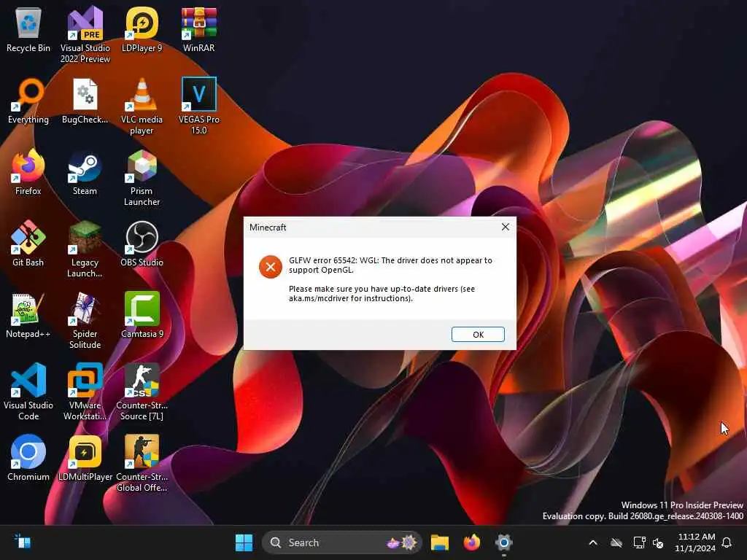Select Counter-Strike Global Offensive icon
This screenshot has height=560, width=747.
[142, 464]
